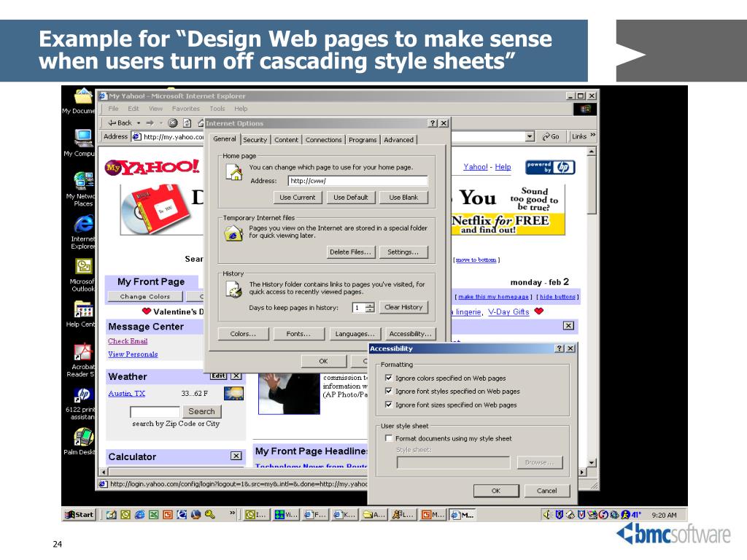Open the address bar dropdown arrow
The width and height of the screenshot is (747, 560).
530,136
